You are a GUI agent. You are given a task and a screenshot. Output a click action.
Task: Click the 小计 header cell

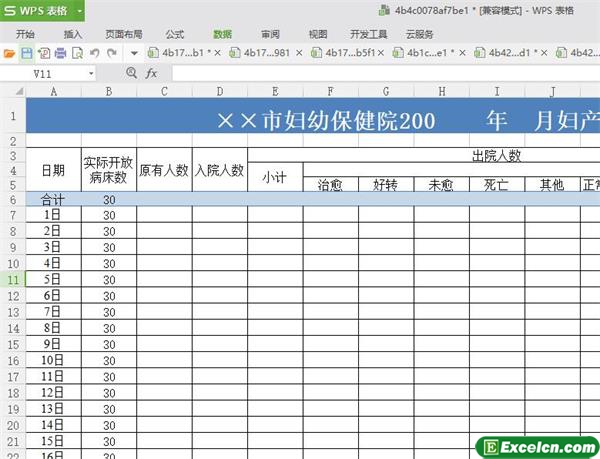point(275,177)
